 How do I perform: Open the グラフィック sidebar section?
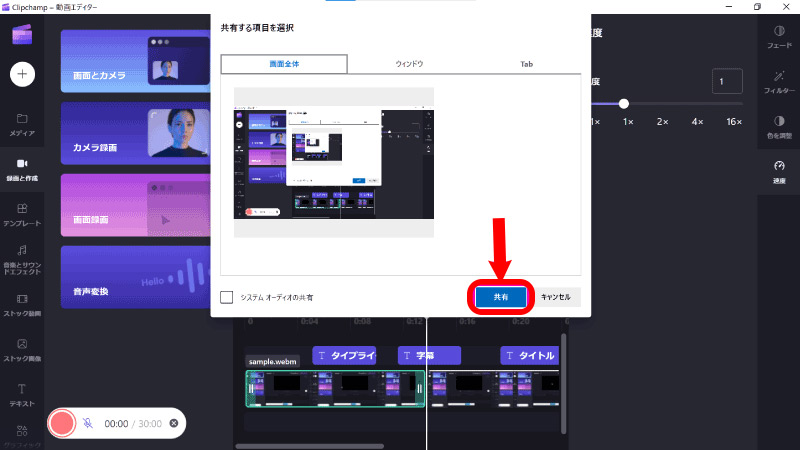22,437
